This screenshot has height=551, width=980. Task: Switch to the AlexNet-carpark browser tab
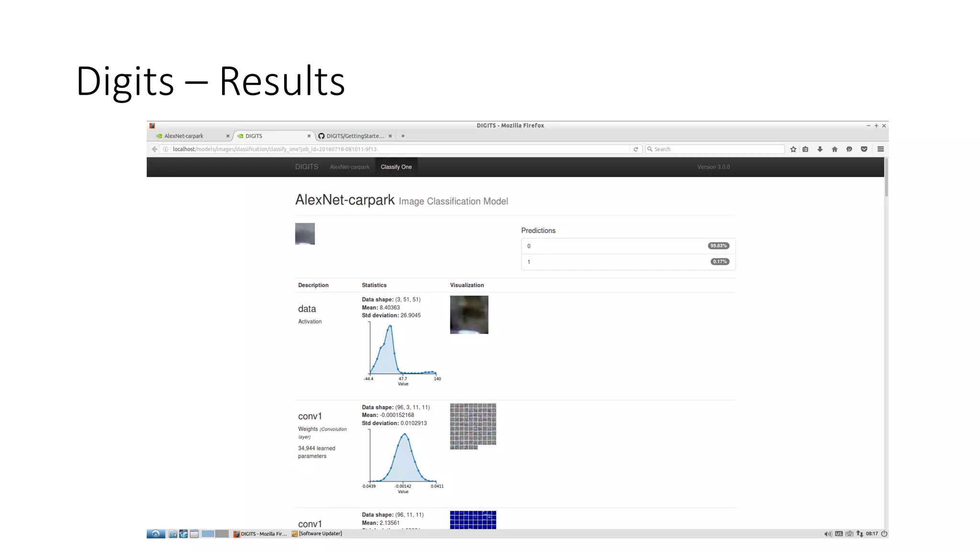pos(184,136)
